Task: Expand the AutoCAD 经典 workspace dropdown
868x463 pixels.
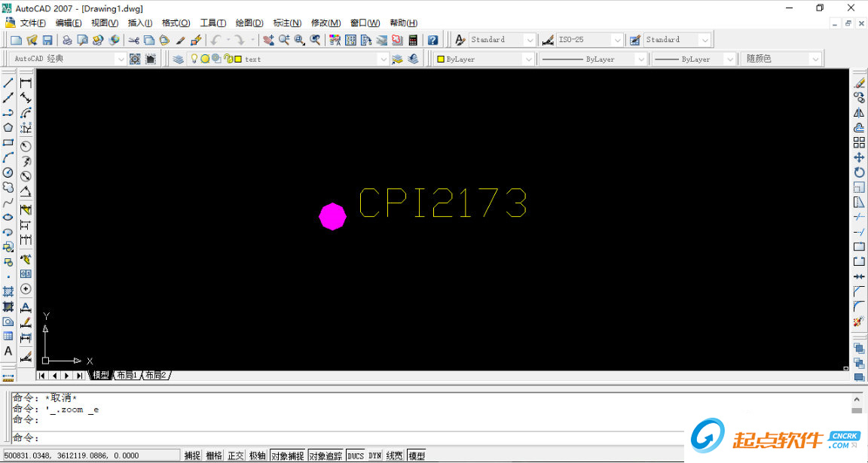Action: click(x=121, y=59)
